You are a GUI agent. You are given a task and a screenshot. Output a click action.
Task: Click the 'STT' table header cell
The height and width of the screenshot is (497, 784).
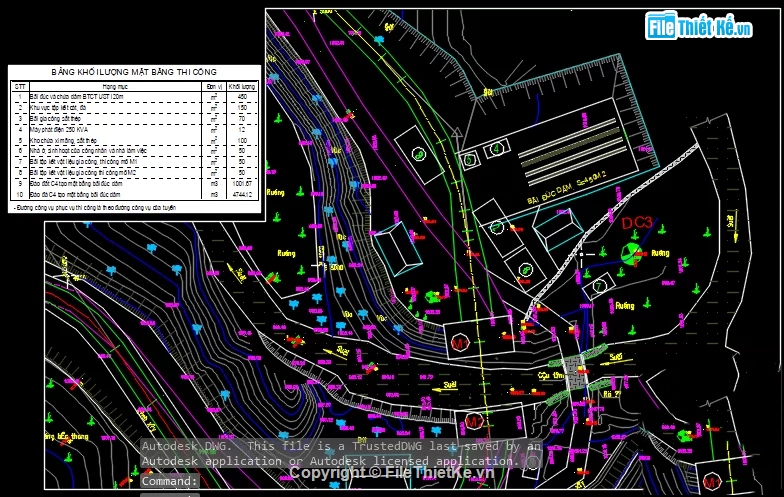pos(20,86)
